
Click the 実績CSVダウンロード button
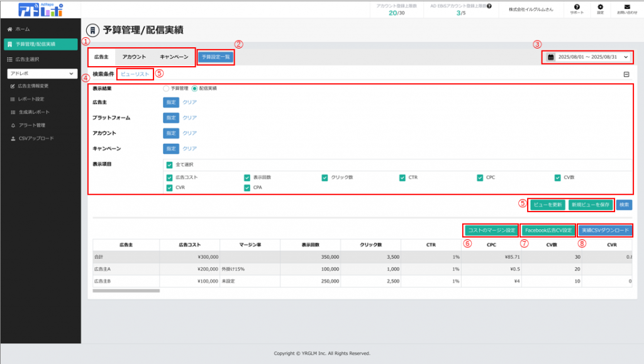point(604,230)
